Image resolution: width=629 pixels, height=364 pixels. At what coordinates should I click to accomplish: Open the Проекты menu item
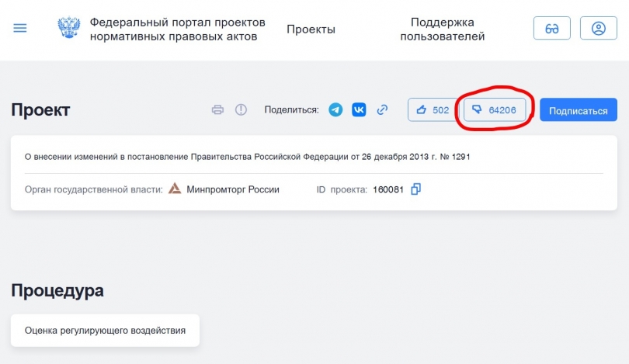pos(311,29)
